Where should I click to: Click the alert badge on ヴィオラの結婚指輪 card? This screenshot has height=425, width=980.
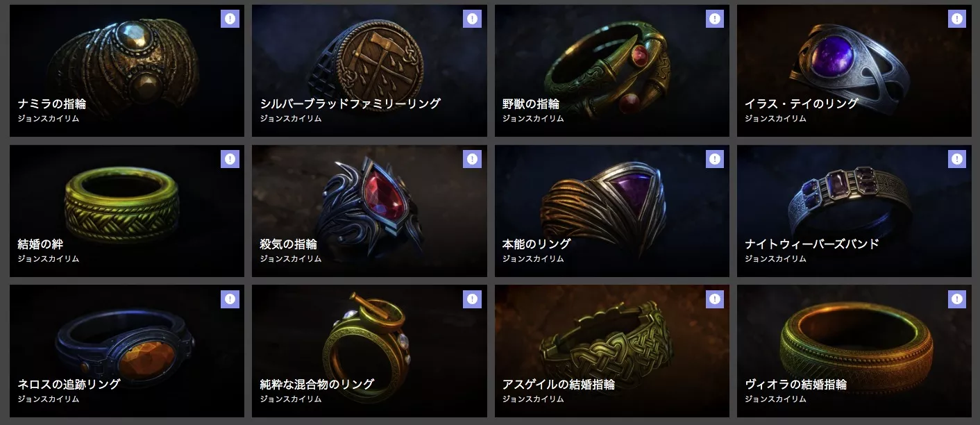coord(957,299)
